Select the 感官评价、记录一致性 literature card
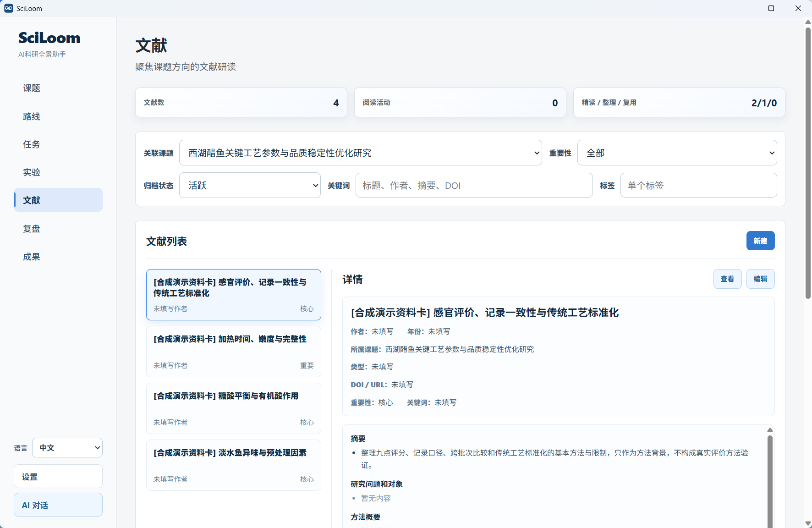Image resolution: width=812 pixels, height=528 pixels. point(234,295)
